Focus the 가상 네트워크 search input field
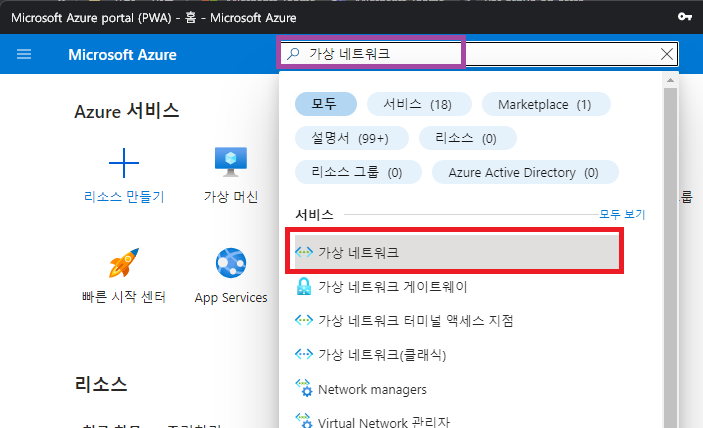703x428 pixels. click(478, 54)
